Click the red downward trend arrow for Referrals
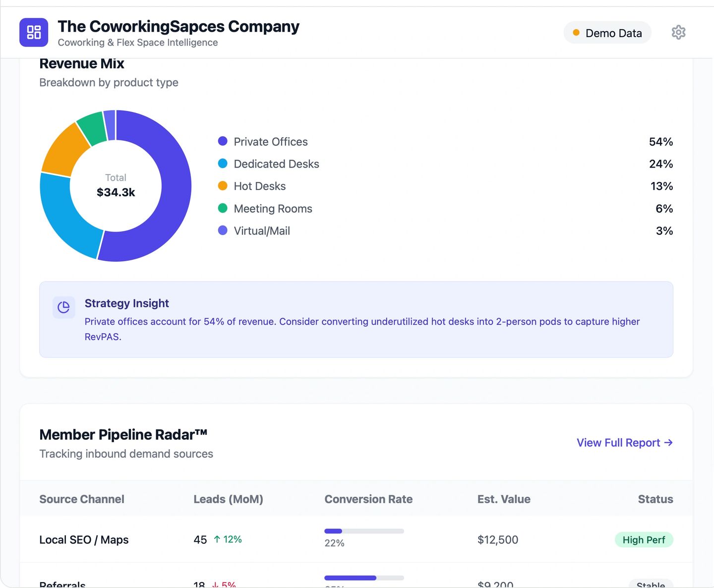This screenshot has height=588, width=714. point(215,585)
